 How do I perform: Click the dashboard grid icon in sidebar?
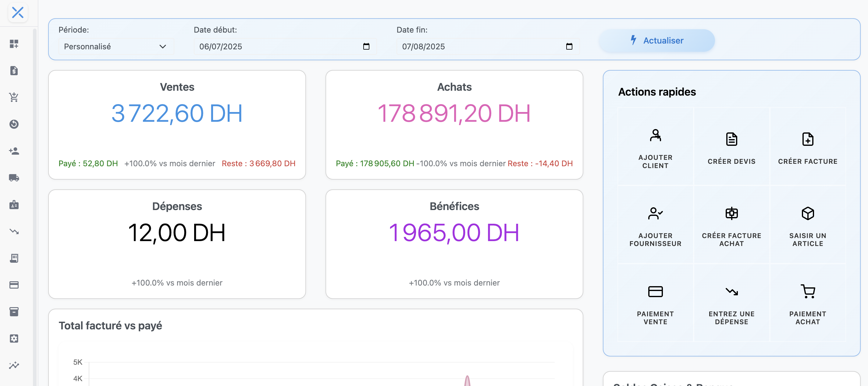coord(14,44)
